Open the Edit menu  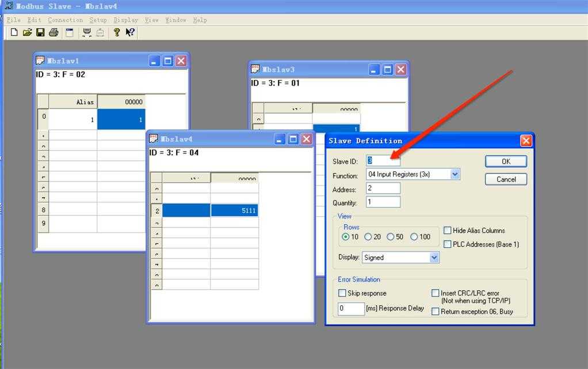pos(34,20)
